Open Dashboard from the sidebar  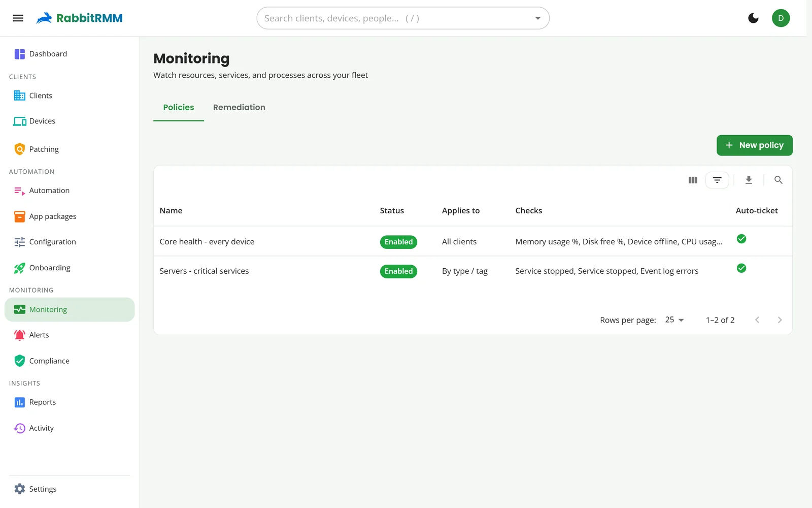click(x=70, y=54)
